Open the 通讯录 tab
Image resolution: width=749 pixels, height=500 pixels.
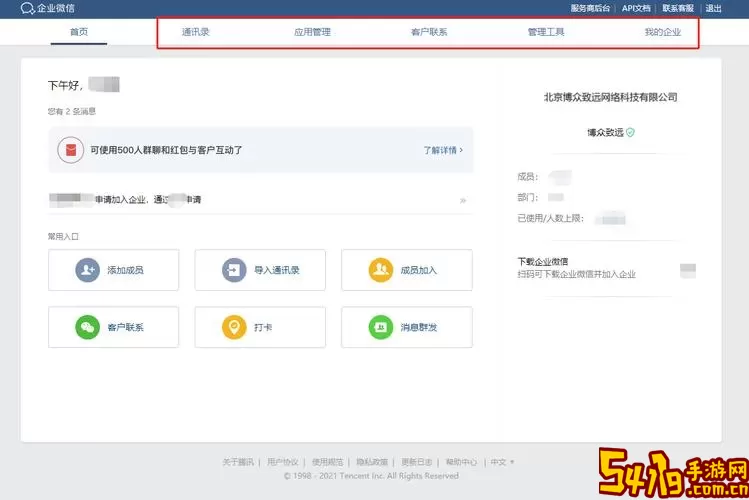pyautogui.click(x=195, y=32)
